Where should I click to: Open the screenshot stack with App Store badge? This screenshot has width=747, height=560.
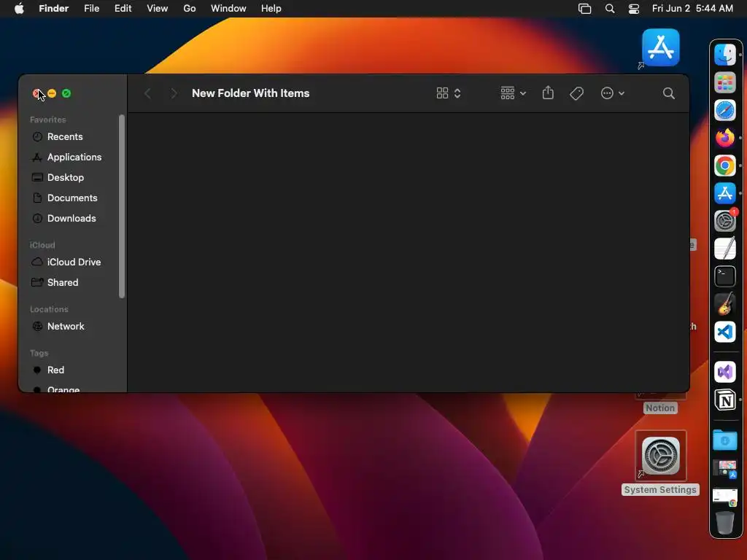(724, 469)
